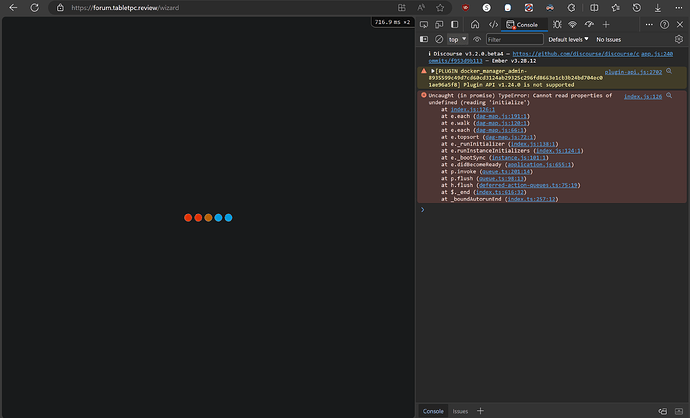The width and height of the screenshot is (690, 418).
Task: Toggle device emulation in DevTools
Action: [439, 25]
